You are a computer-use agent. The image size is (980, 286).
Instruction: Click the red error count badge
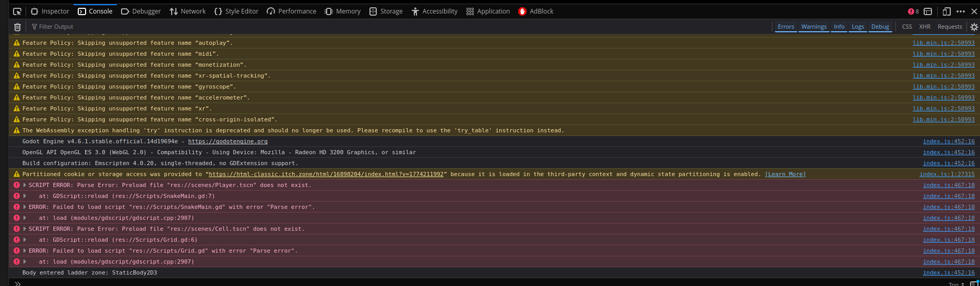pos(913,11)
